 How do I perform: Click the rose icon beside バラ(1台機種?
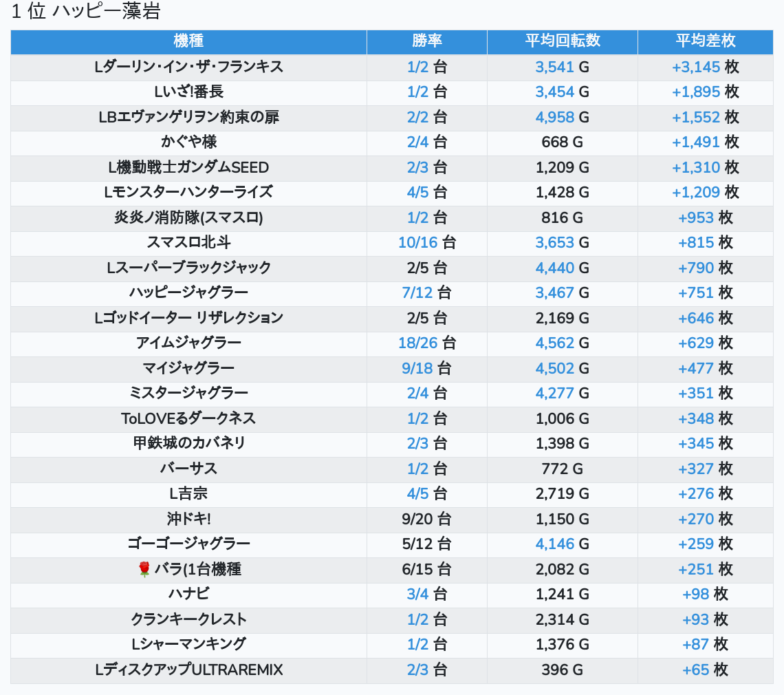click(x=144, y=569)
